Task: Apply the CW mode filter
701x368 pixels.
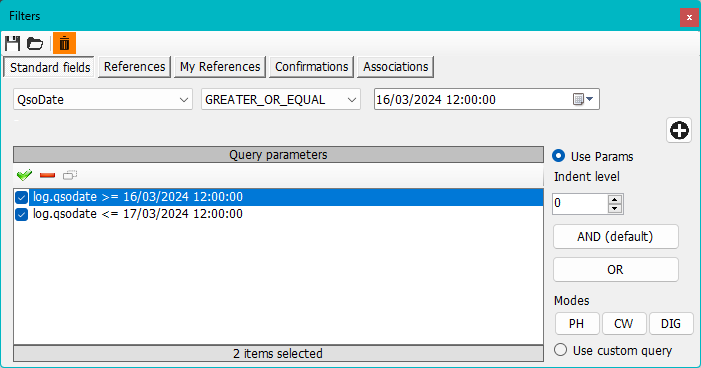Action: 624,324
